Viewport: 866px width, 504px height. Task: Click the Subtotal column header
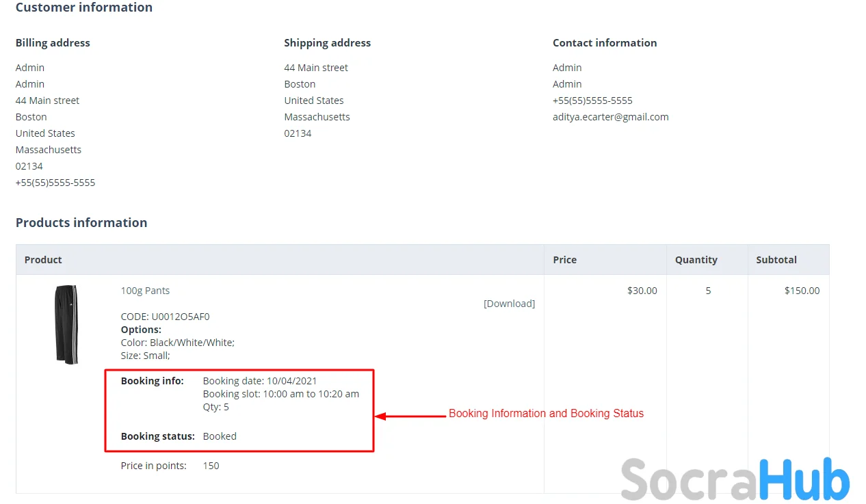(776, 260)
